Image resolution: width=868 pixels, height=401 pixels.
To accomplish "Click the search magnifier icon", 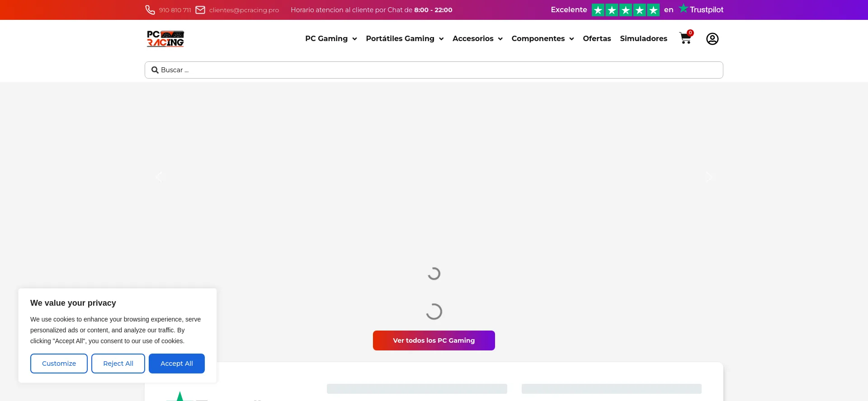I will [155, 70].
